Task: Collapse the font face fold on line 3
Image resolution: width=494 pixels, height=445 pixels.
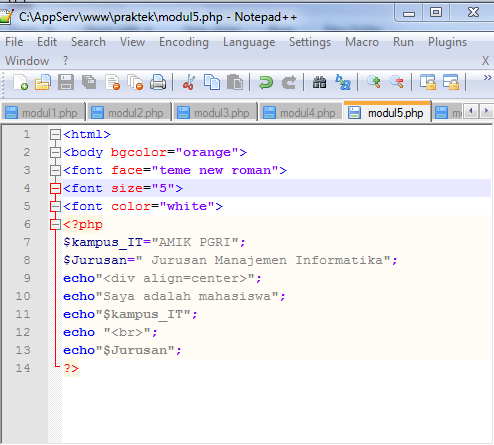Action: [x=55, y=171]
